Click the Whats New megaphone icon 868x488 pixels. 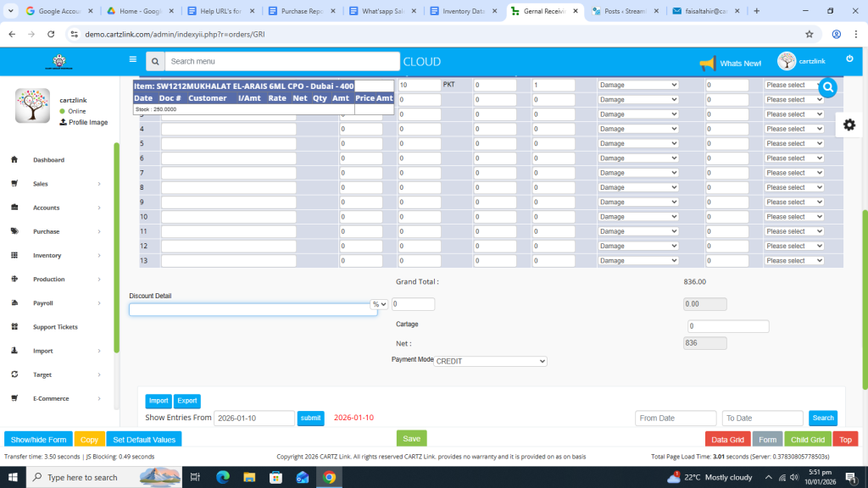coord(707,64)
